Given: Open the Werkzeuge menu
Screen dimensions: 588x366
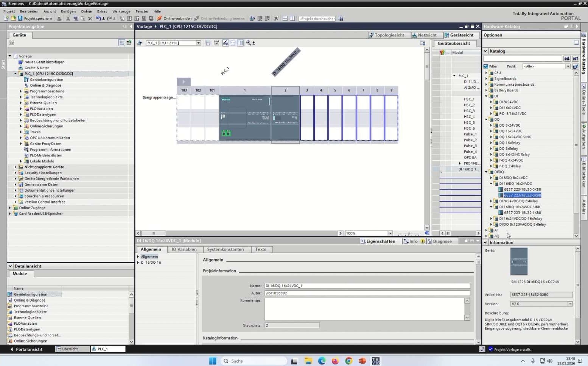Looking at the screenshot, I should pos(121,11).
